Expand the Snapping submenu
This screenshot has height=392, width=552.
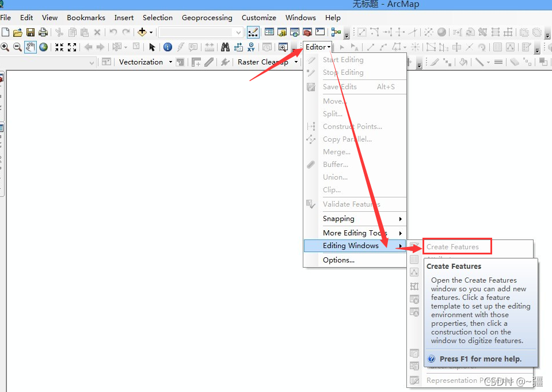355,219
